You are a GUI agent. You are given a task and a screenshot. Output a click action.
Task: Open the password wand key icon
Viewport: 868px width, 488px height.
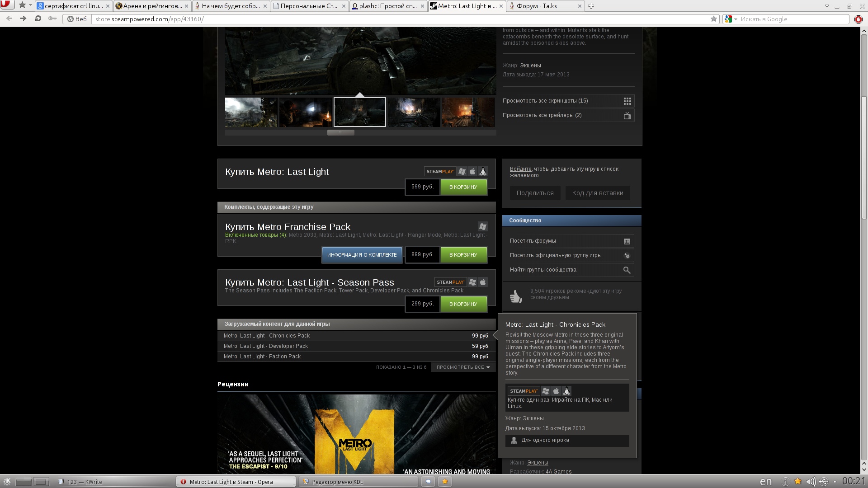(x=52, y=19)
